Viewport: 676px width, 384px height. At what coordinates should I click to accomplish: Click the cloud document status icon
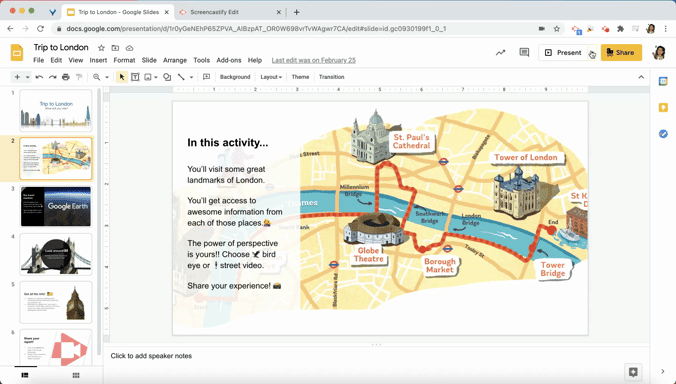click(x=129, y=48)
